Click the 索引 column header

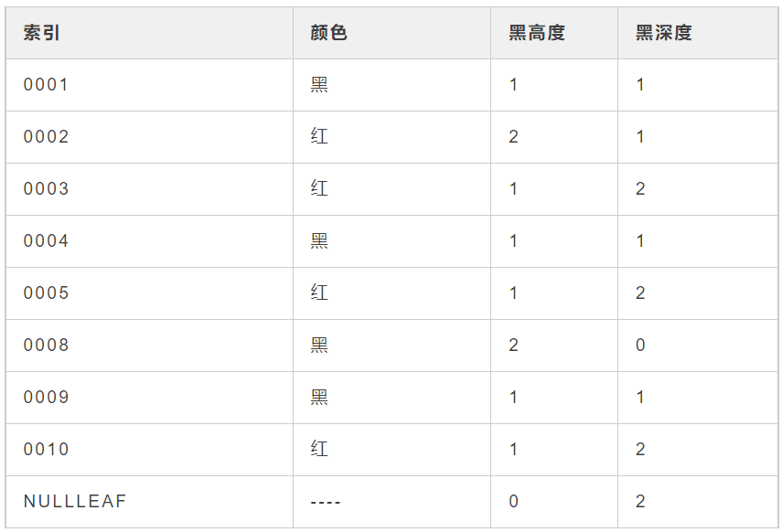click(42, 33)
